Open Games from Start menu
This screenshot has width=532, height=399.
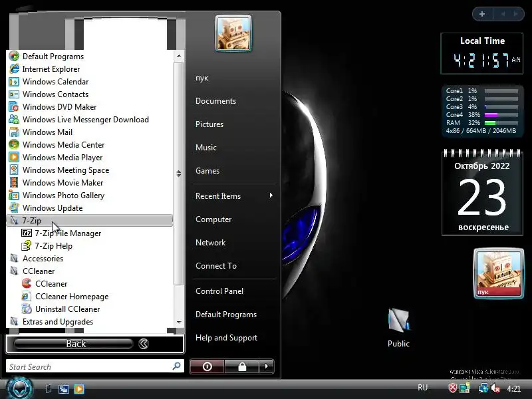click(x=207, y=171)
